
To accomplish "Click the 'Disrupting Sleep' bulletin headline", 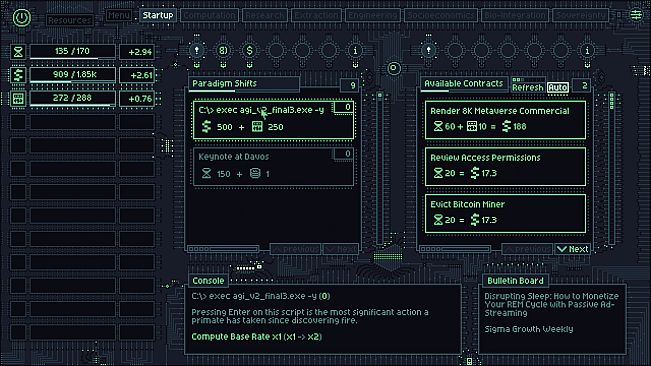I will [551, 304].
